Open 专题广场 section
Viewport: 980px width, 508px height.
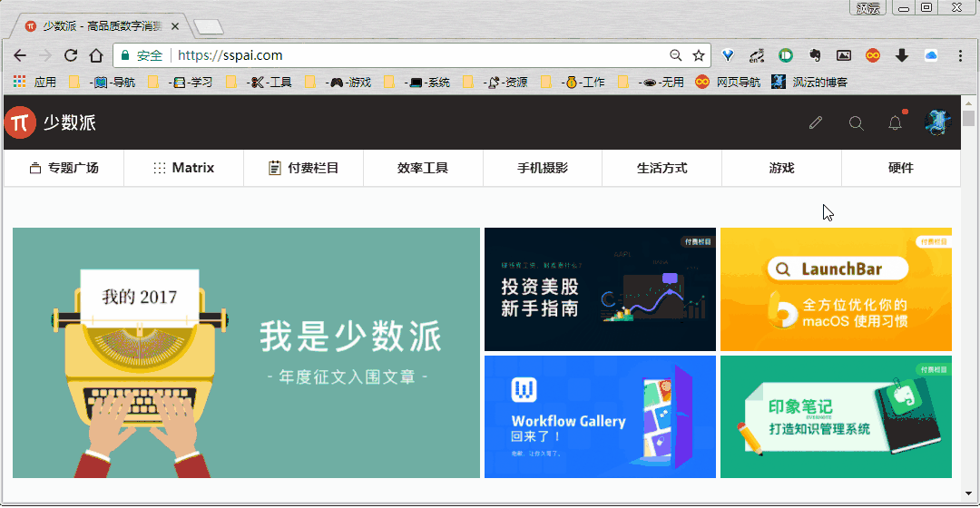point(64,168)
